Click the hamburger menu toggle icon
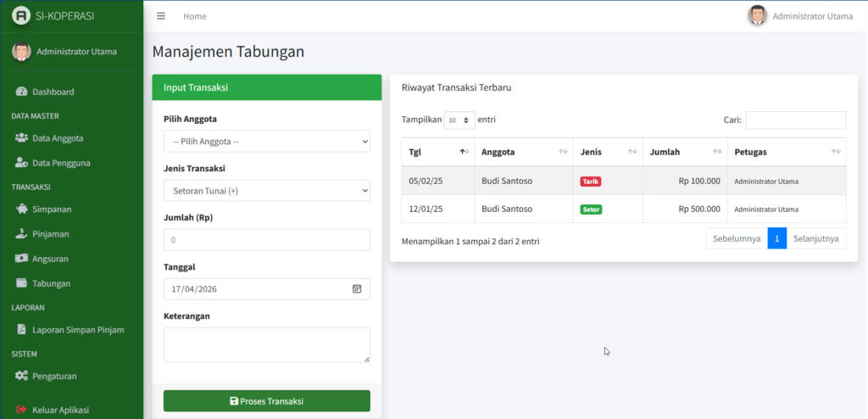This screenshot has height=419, width=868. pos(161,16)
